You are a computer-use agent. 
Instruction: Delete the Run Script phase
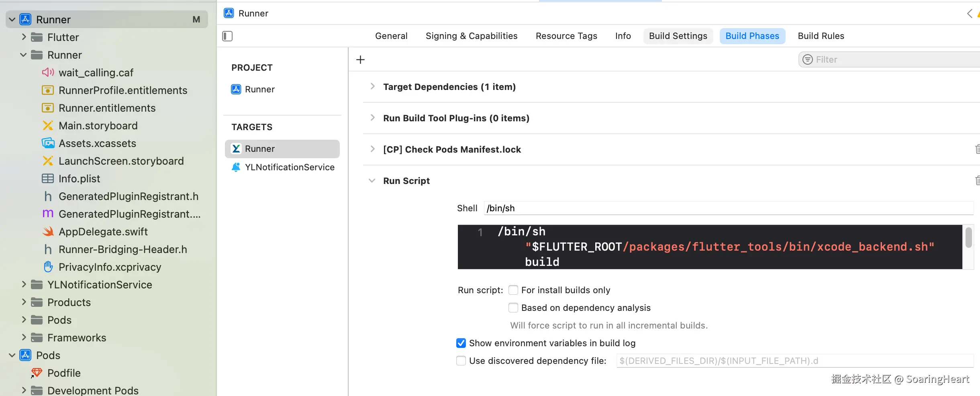[x=977, y=180]
